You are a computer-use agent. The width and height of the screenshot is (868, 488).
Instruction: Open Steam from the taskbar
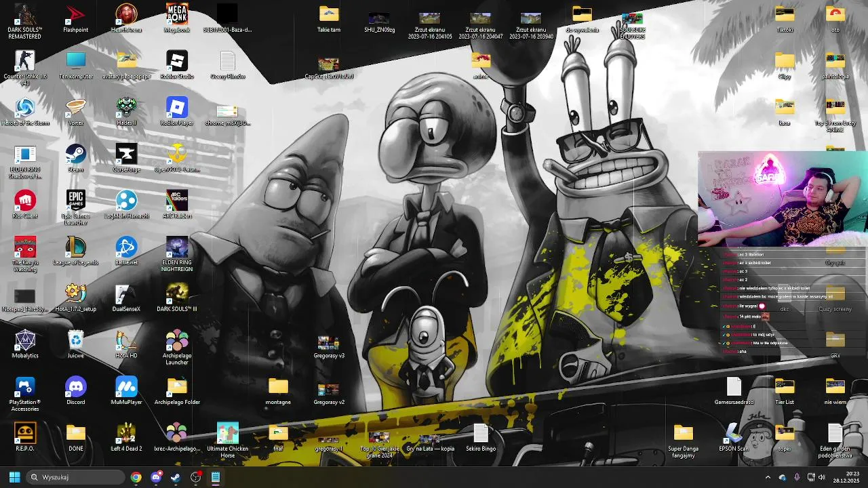click(x=176, y=477)
